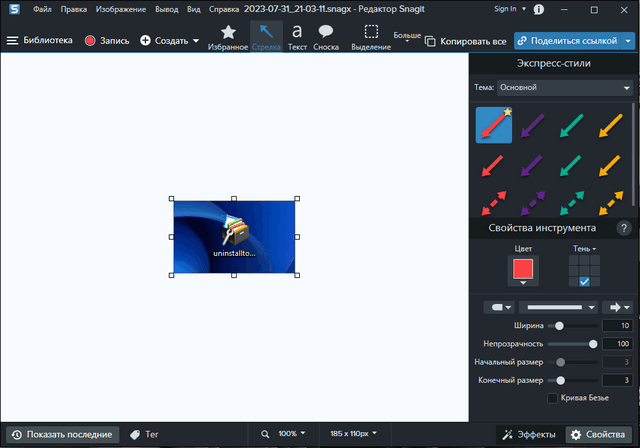Image resolution: width=640 pixels, height=448 pixels.
Task: Enable the Кривая Безье checkbox
Action: click(x=553, y=399)
